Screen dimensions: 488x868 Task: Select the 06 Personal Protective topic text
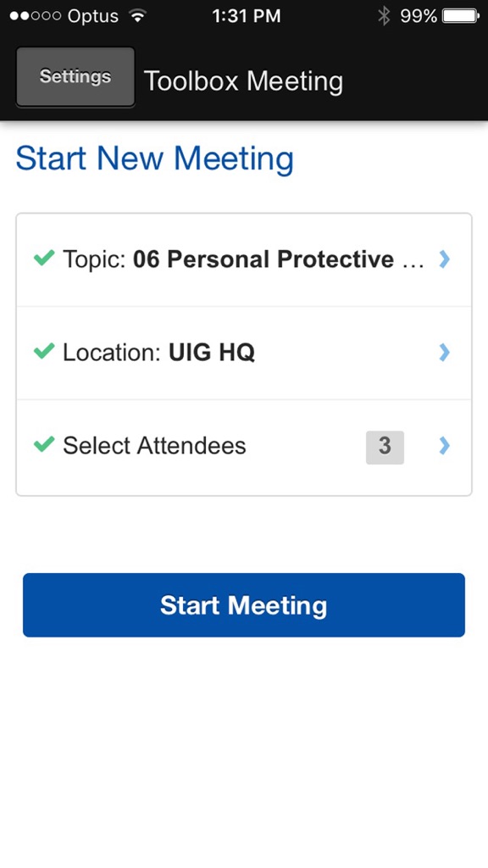279,259
